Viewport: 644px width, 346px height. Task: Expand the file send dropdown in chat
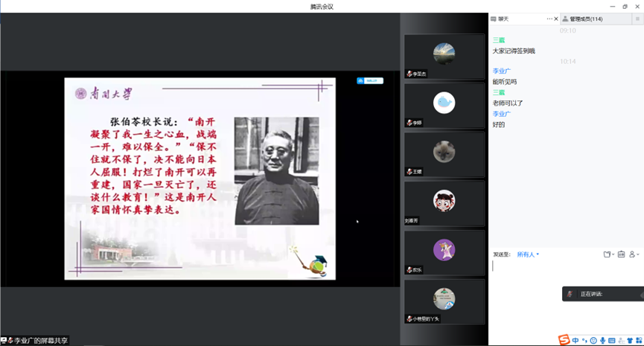(x=608, y=254)
